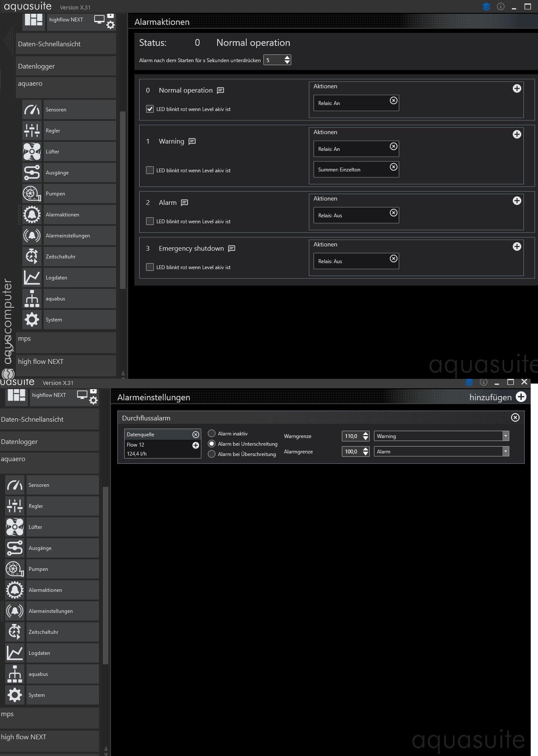Click Warngrenze value field 110,0

click(352, 436)
